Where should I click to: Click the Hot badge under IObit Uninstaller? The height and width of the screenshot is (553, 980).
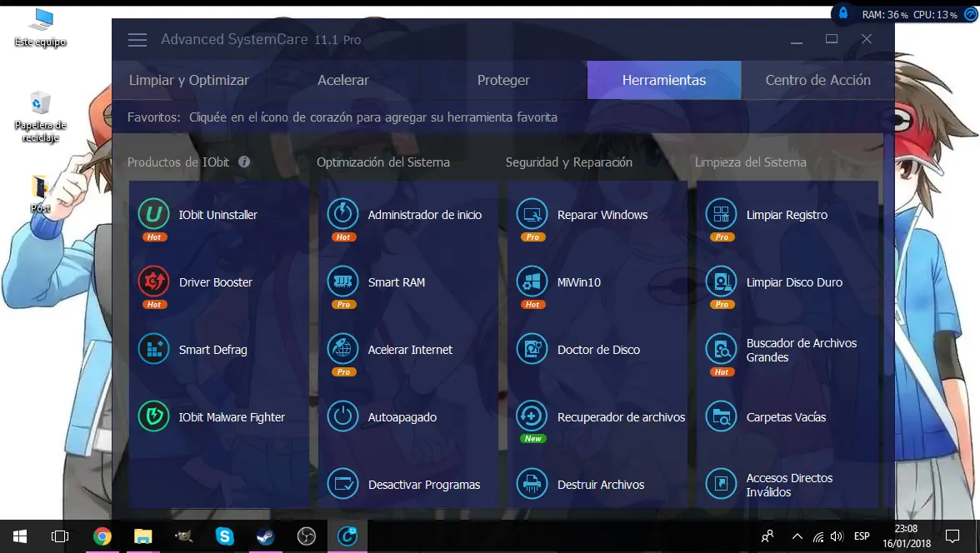click(154, 237)
